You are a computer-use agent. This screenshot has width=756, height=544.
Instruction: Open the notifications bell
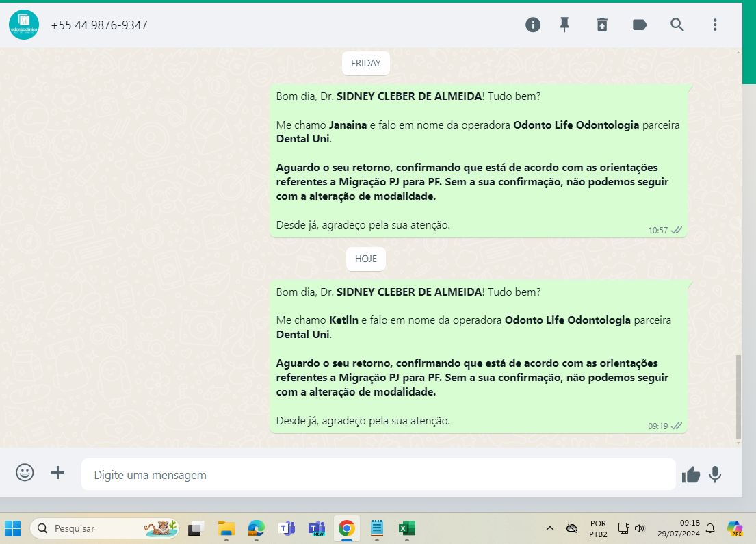tap(710, 528)
